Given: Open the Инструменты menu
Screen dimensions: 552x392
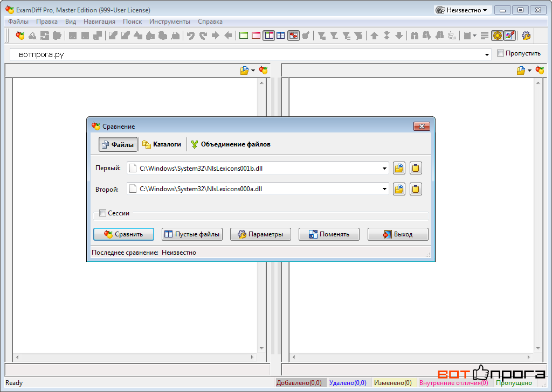Looking at the screenshot, I should click(x=170, y=22).
